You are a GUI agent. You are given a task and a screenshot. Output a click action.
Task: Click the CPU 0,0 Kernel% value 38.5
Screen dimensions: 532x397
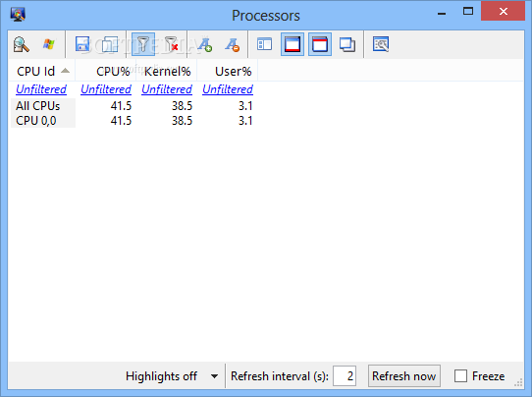click(182, 121)
